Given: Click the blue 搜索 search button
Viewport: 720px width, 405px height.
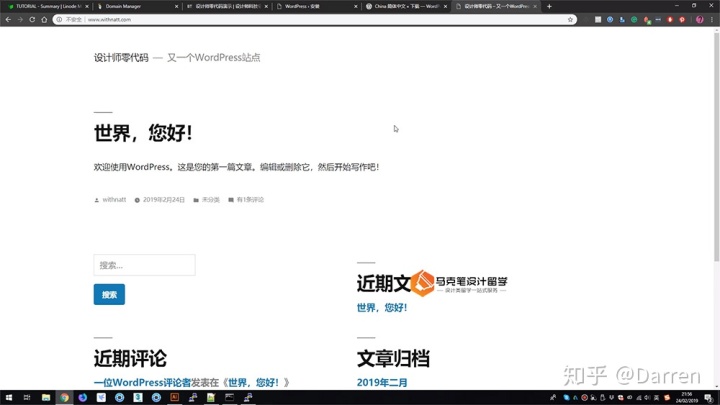Looking at the screenshot, I should (109, 294).
